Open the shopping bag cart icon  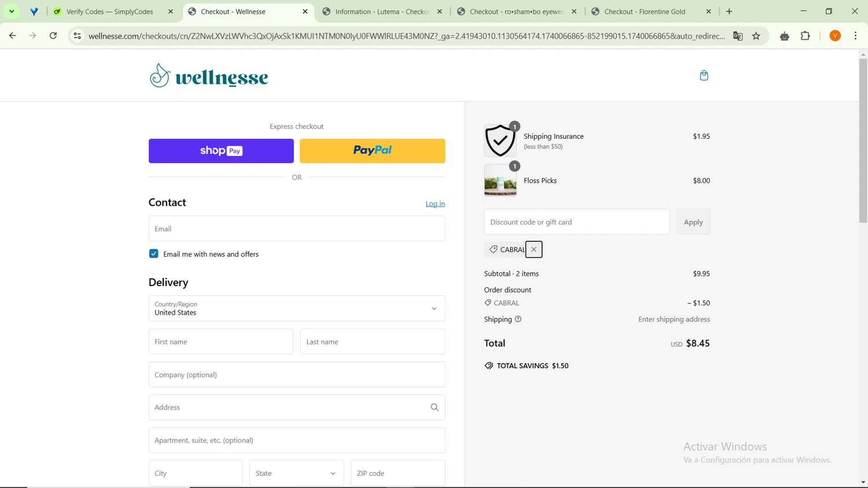(x=704, y=75)
